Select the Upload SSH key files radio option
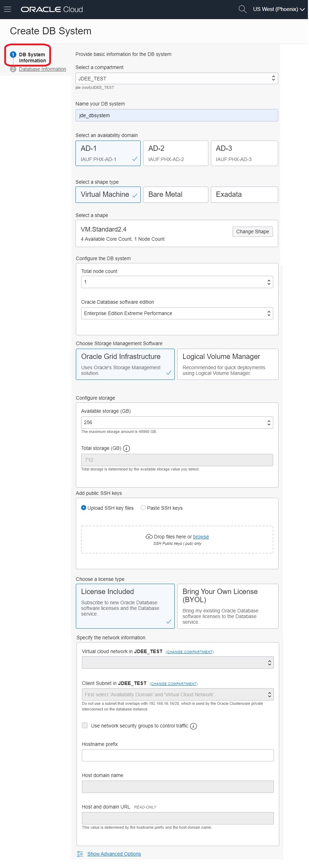Screen dimensions: 309x868 [84, 508]
